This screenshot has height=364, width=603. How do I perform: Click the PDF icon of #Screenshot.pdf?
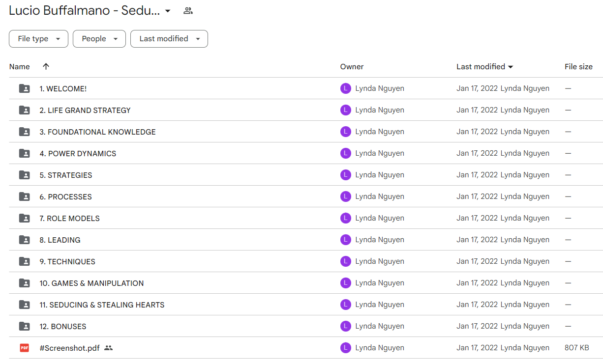click(x=24, y=348)
